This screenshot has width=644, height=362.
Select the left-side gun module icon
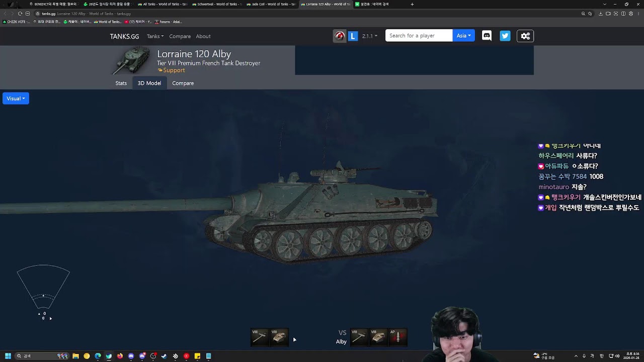click(260, 337)
